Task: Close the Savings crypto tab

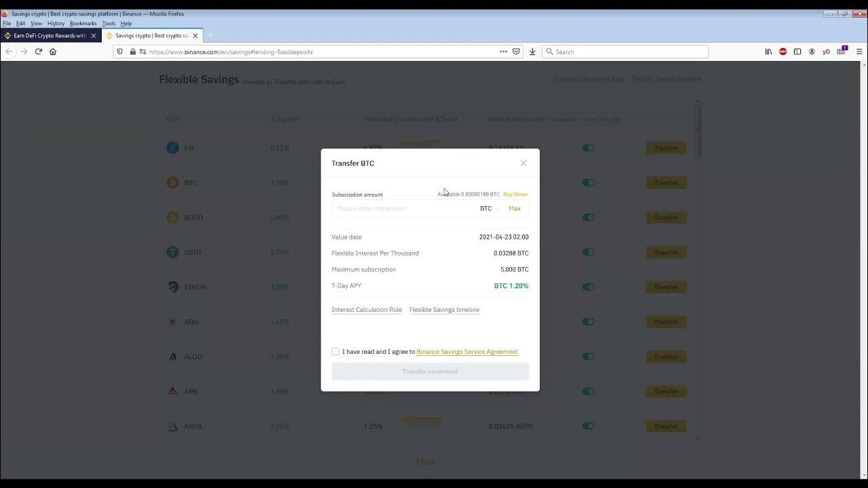Action: tap(195, 36)
